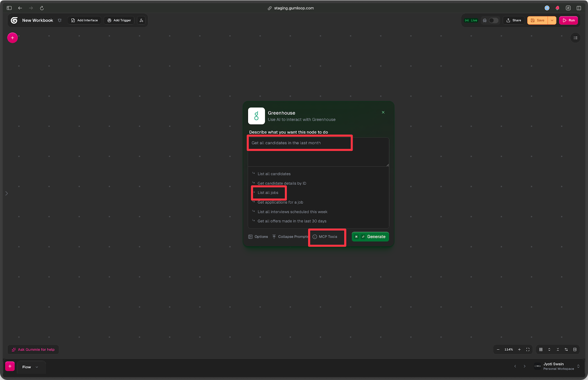Click the sliders settings icon in bottom toolbar

coord(566,350)
